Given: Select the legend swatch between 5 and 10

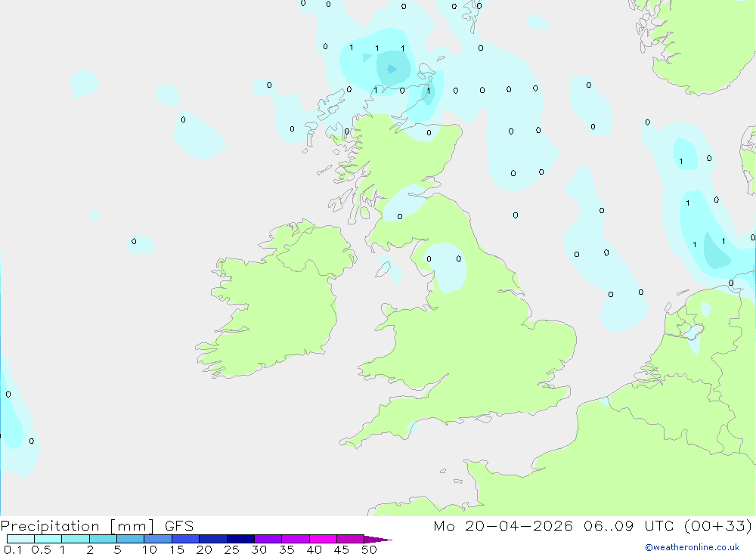Looking at the screenshot, I should 131,539.
